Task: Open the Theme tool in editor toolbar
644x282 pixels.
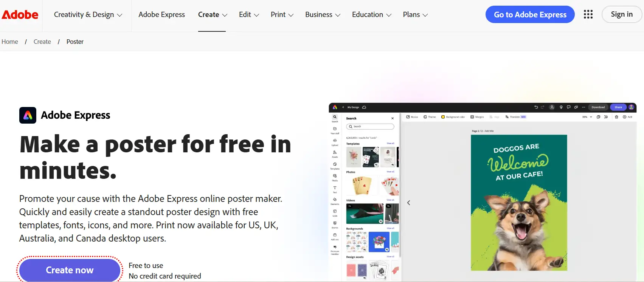Action: [x=430, y=117]
